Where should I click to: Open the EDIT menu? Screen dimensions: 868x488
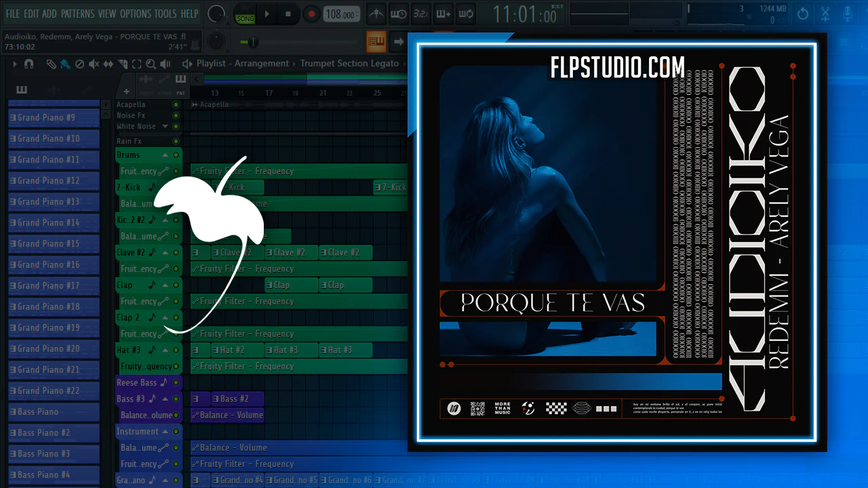tap(31, 14)
